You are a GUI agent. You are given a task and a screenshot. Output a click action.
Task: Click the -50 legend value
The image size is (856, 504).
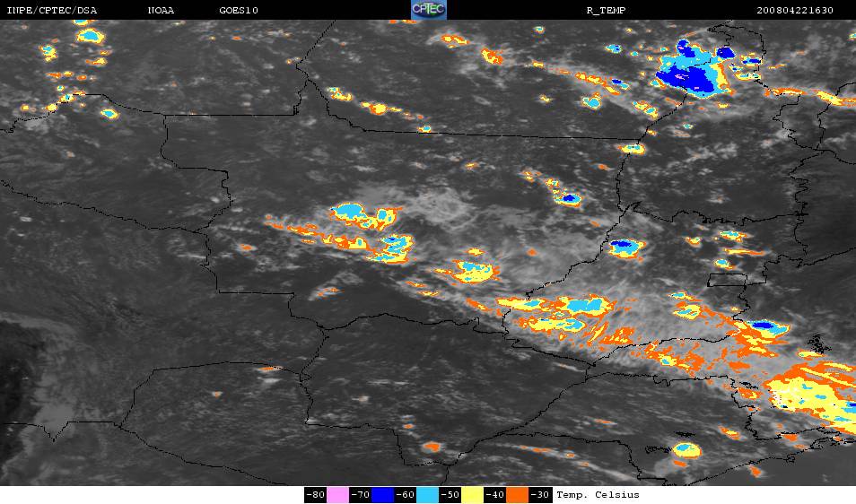450,495
